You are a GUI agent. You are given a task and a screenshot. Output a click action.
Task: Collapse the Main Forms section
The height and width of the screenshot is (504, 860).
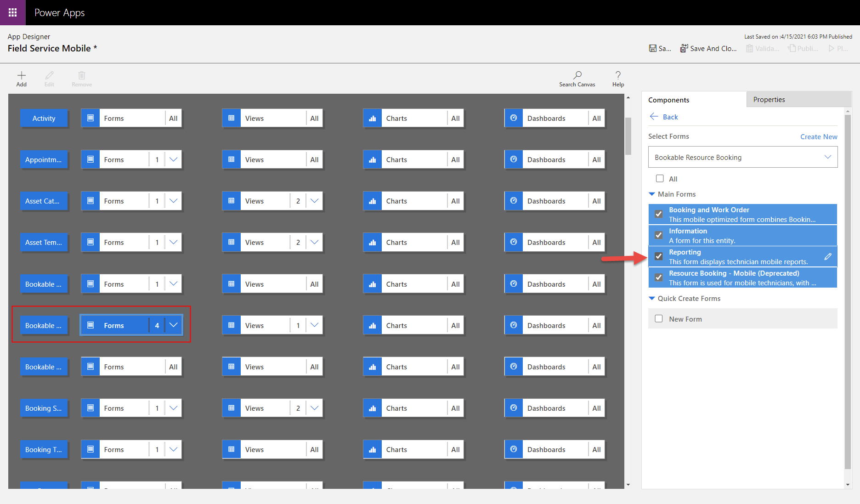coord(652,194)
